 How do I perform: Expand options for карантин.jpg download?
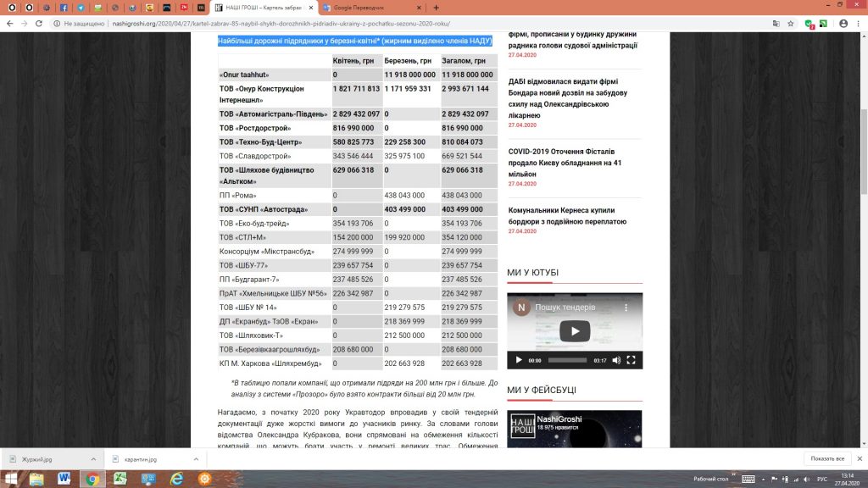196,459
